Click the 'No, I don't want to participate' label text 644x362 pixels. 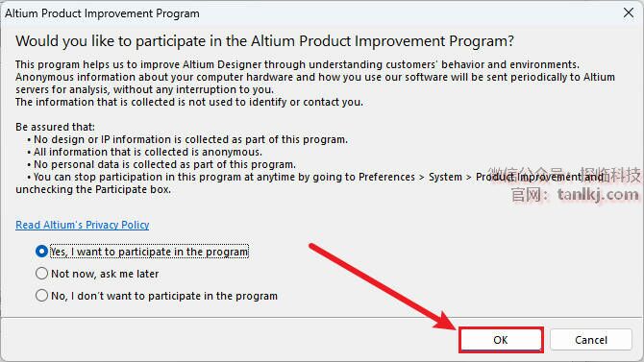(164, 296)
